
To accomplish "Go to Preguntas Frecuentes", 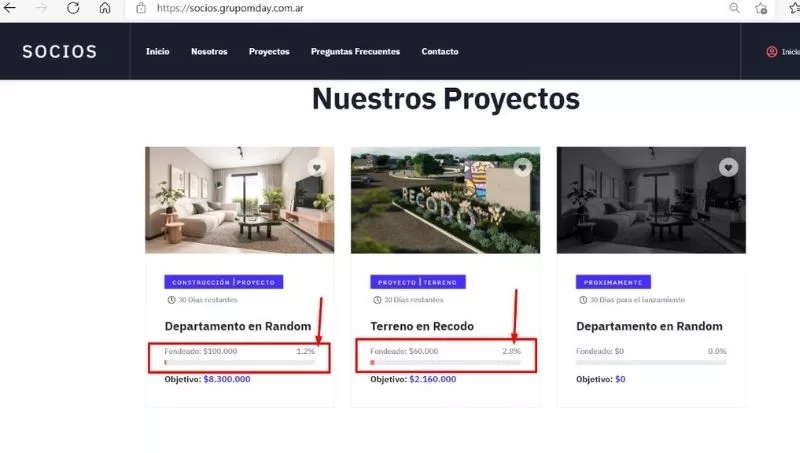I will click(x=355, y=51).
